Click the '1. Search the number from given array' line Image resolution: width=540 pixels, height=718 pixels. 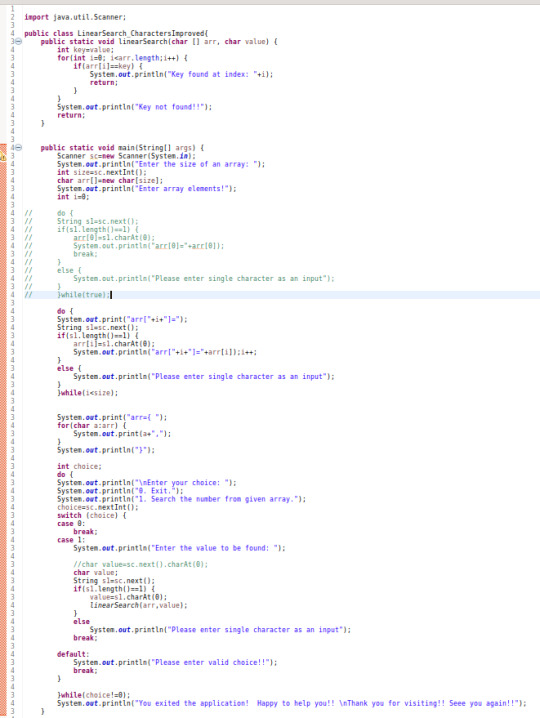click(x=181, y=499)
